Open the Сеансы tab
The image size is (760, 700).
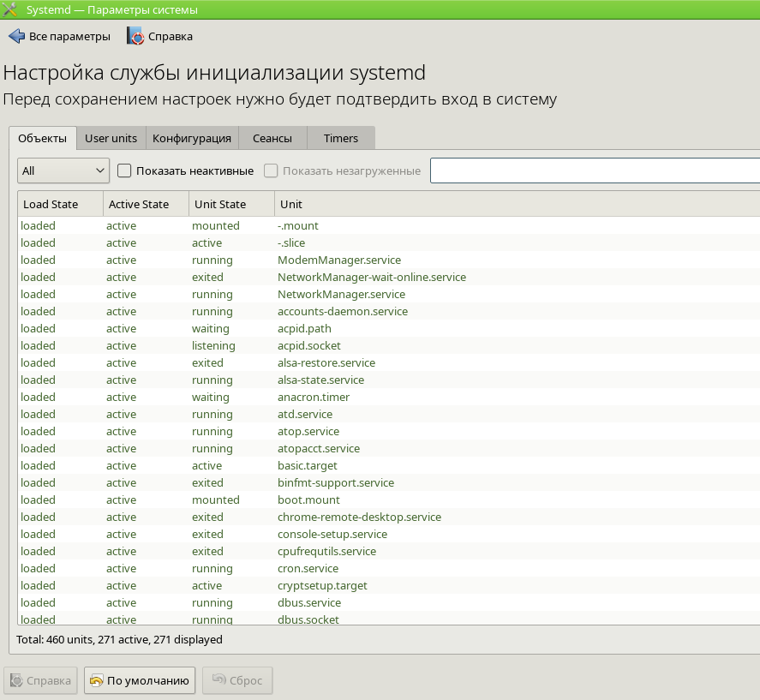point(272,138)
